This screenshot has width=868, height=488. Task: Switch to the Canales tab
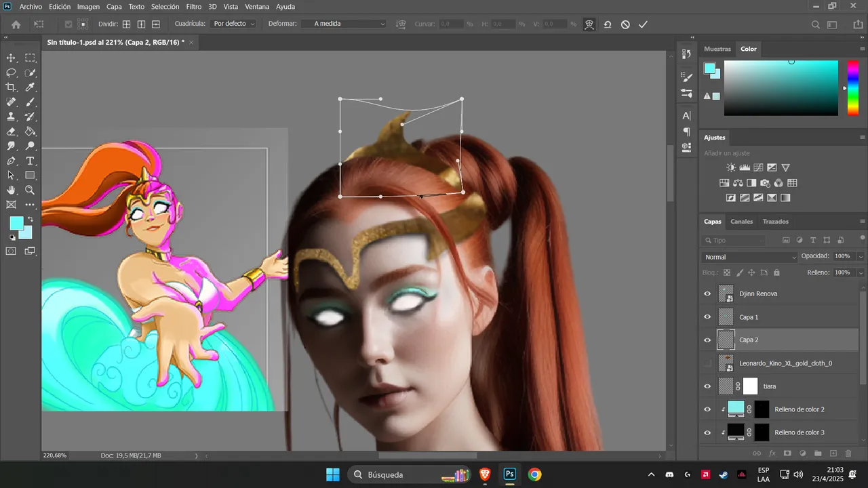coord(741,222)
